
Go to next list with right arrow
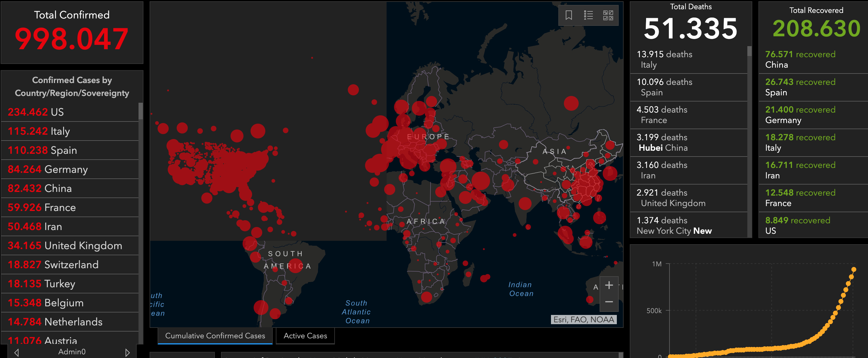pos(127,352)
